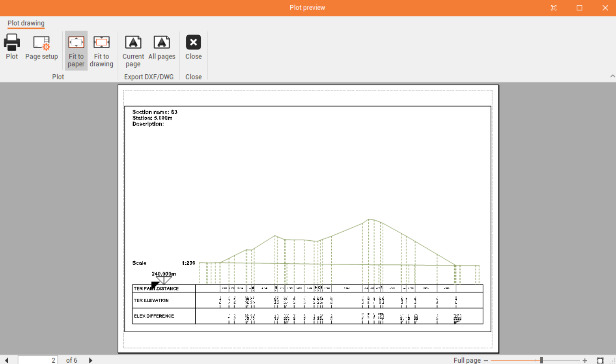Zoom out using the minus button
The height and width of the screenshot is (364, 616).
click(x=486, y=361)
